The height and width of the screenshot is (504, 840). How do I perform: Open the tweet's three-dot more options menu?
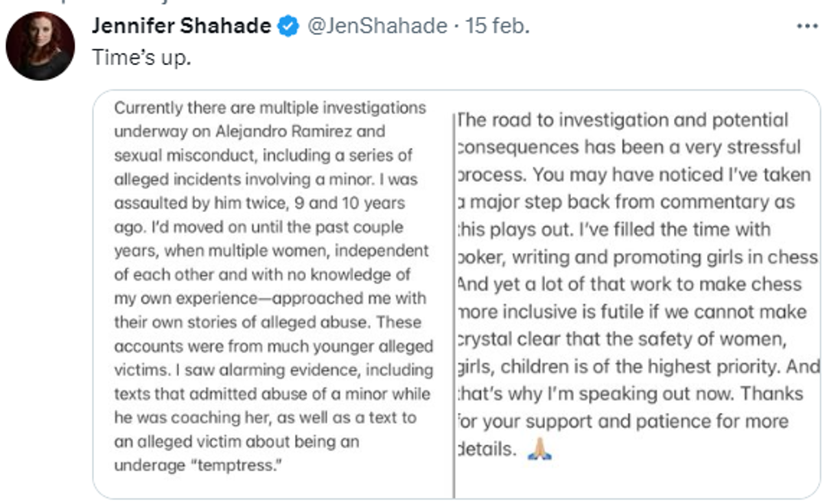807,27
